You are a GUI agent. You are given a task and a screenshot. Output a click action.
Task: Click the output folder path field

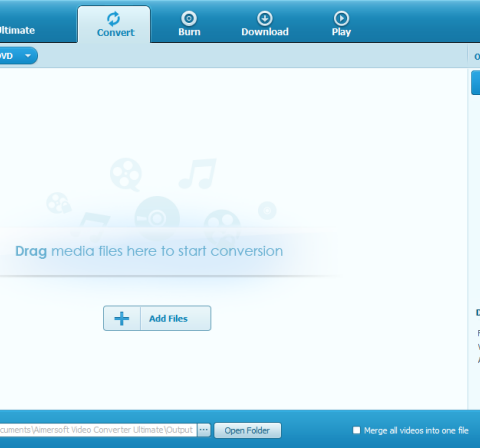(98, 430)
